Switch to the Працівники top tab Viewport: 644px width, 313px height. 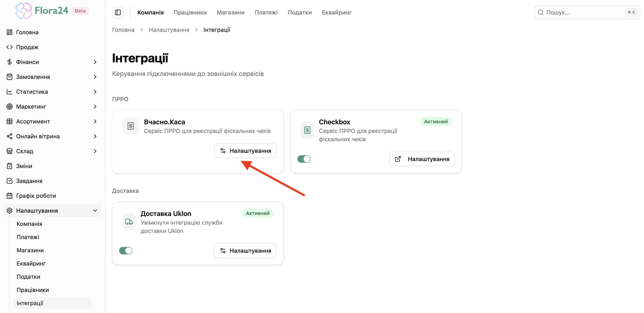[190, 12]
